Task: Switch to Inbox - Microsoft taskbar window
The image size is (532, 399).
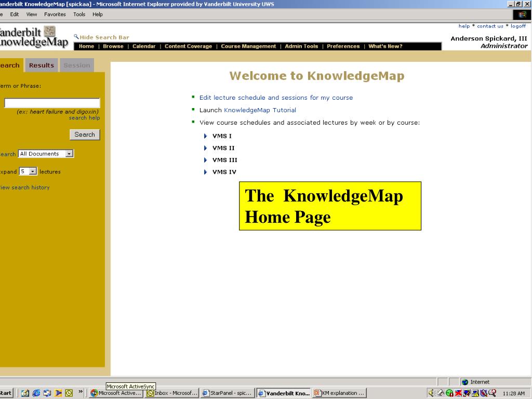Action: click(x=172, y=393)
